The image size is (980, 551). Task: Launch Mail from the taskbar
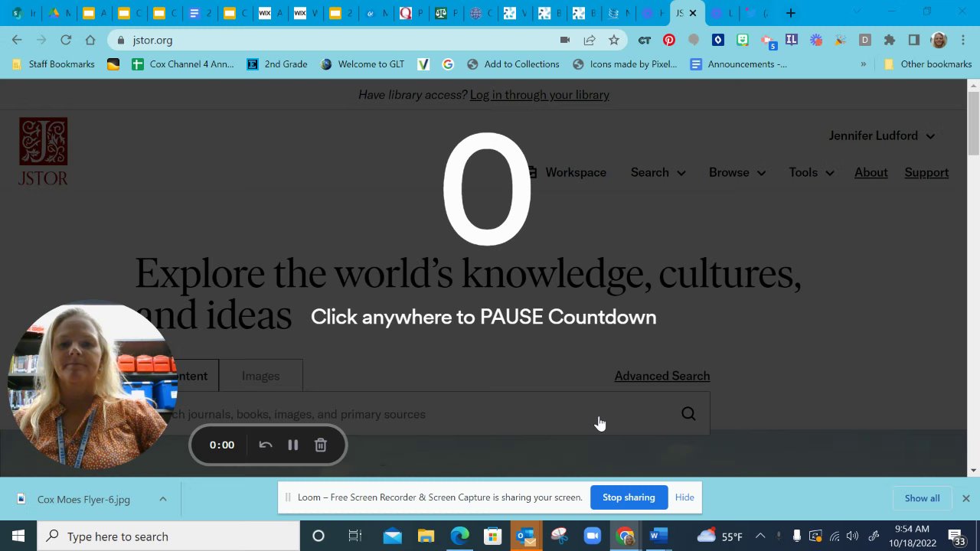392,536
